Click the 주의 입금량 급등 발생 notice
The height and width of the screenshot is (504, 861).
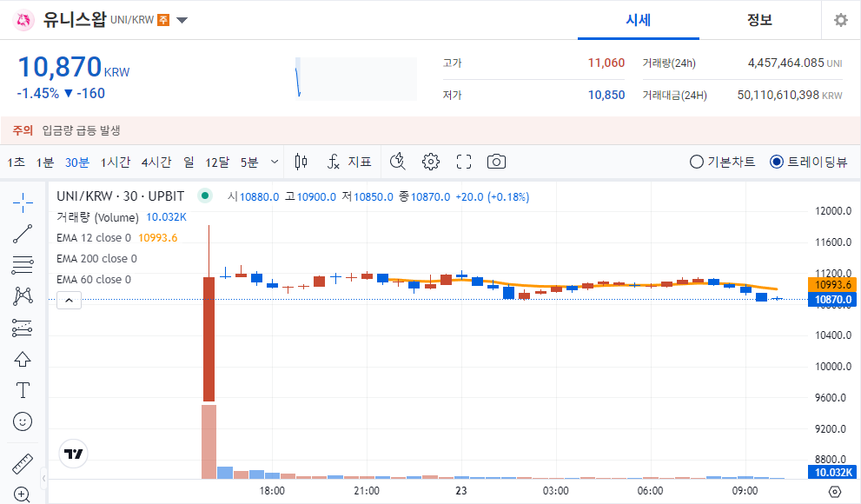(x=66, y=130)
